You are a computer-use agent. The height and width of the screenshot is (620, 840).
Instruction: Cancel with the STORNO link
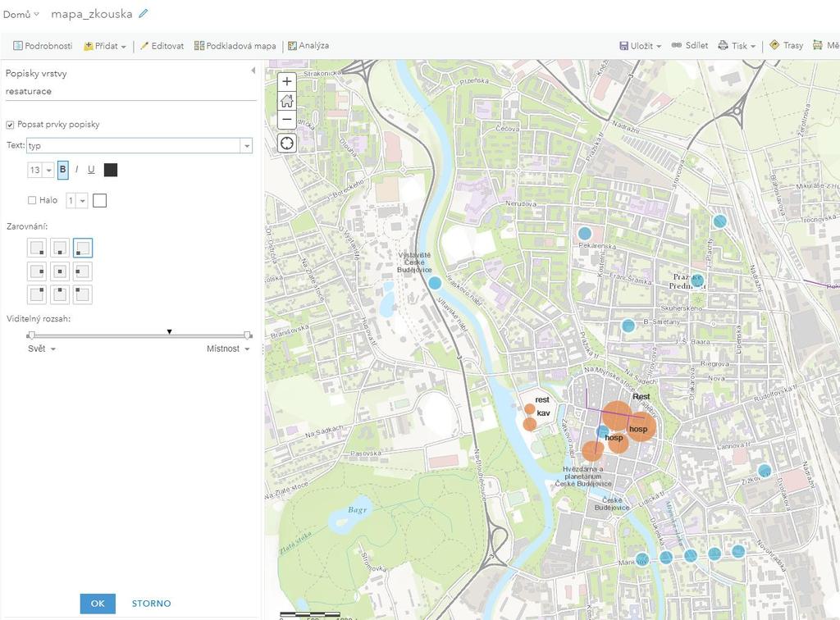point(151,604)
